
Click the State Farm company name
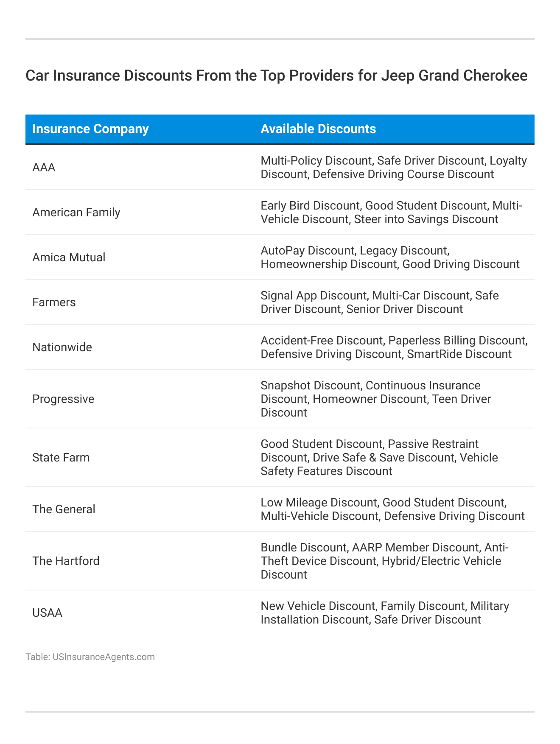[x=61, y=457]
